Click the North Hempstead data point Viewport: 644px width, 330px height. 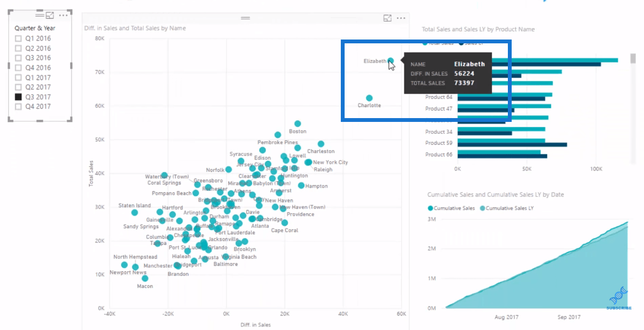(x=135, y=267)
